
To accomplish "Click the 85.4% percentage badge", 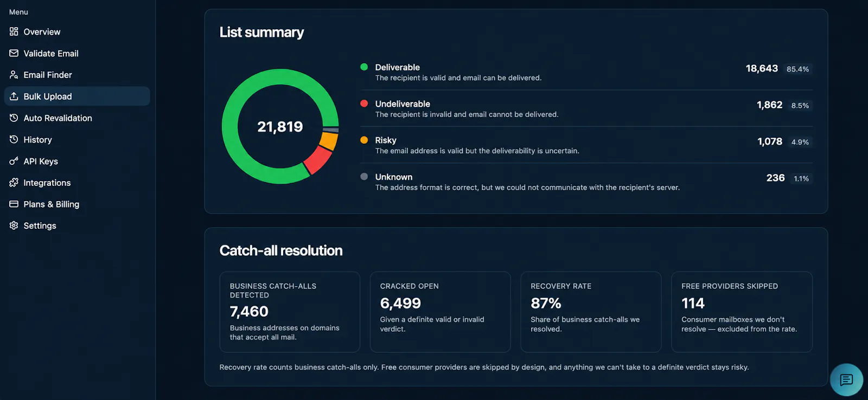I will (x=797, y=69).
